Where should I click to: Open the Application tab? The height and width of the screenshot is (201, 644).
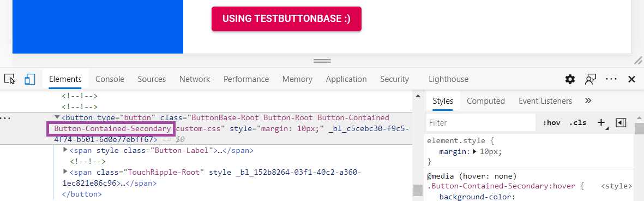tap(346, 79)
